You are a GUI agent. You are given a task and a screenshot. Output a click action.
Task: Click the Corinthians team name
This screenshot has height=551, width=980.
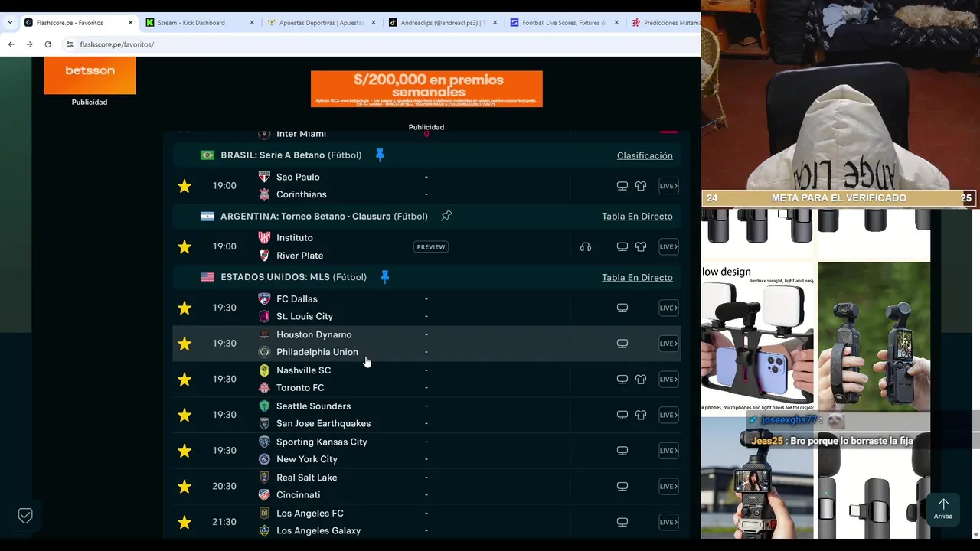(x=302, y=194)
